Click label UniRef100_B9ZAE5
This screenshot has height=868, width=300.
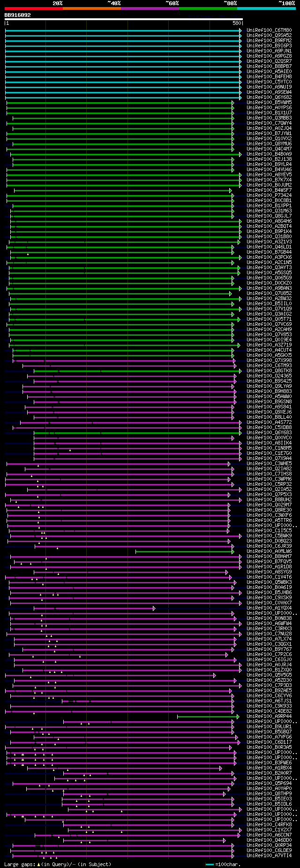coord(269,691)
